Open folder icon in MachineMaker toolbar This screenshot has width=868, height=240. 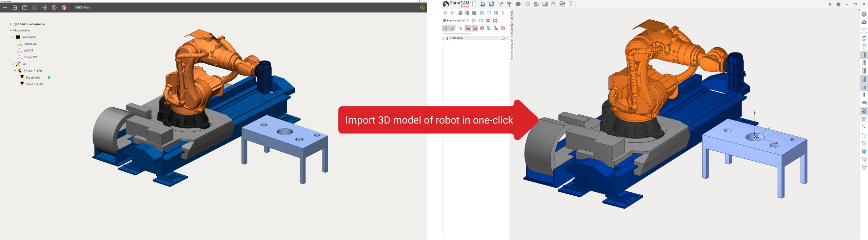25,7
